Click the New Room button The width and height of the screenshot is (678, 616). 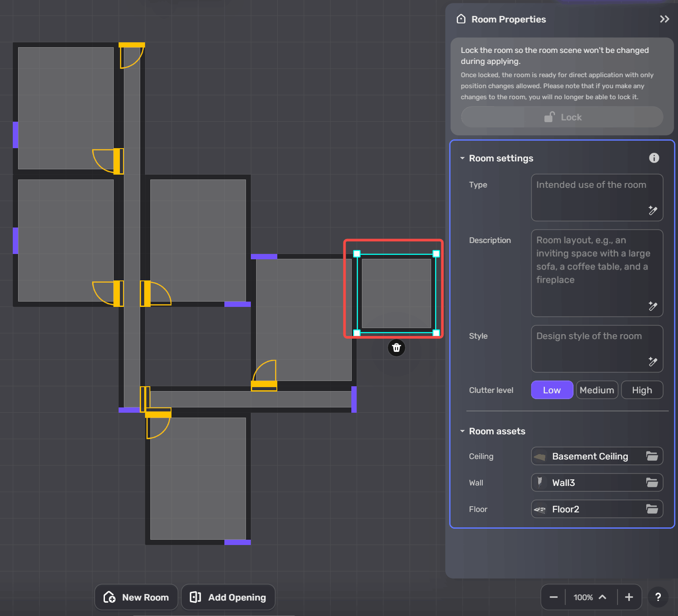pos(136,597)
